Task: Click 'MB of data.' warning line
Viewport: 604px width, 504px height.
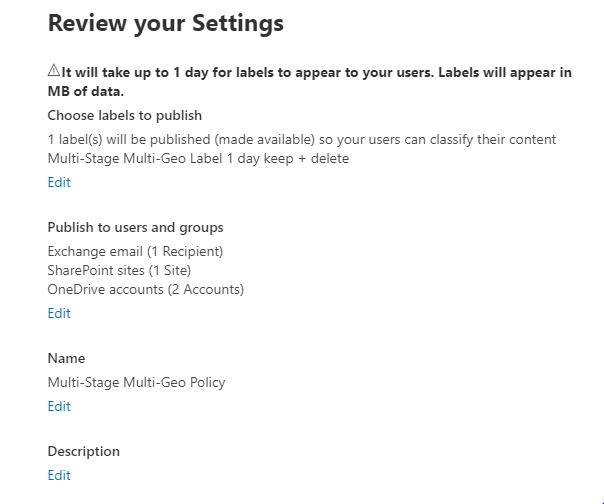Action: point(86,92)
